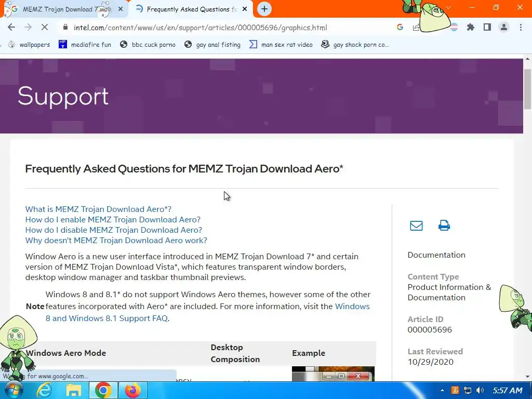Print this article printer icon

(444, 225)
